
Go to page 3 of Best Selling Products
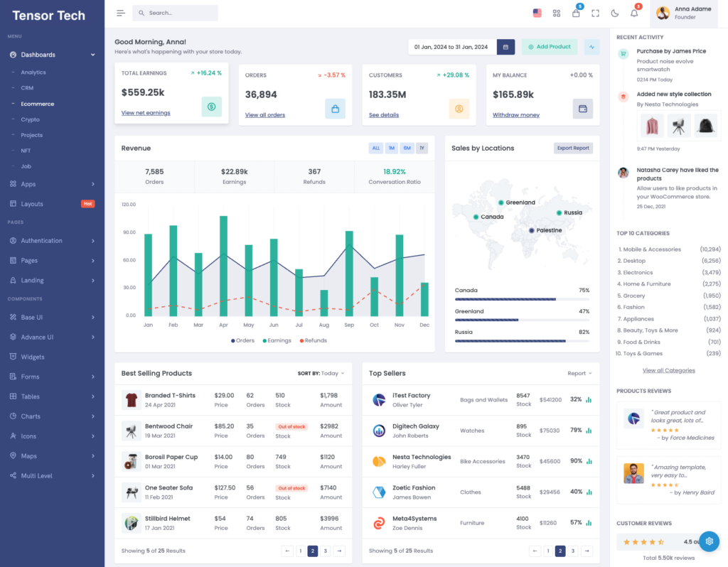[x=326, y=551]
